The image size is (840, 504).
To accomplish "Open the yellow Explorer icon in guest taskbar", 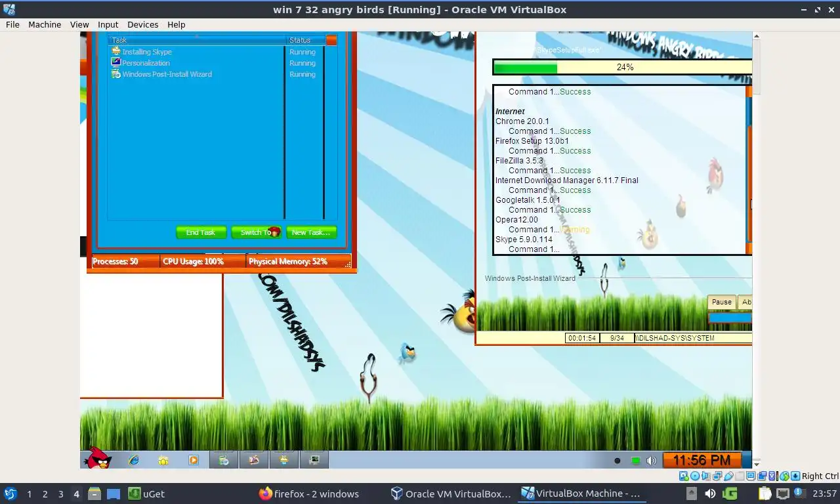I will coord(163,461).
